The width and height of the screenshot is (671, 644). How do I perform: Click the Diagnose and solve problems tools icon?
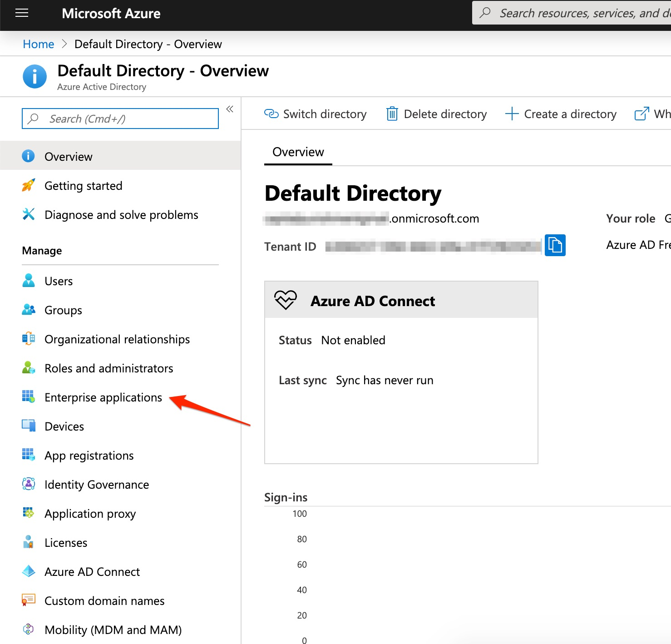click(28, 214)
